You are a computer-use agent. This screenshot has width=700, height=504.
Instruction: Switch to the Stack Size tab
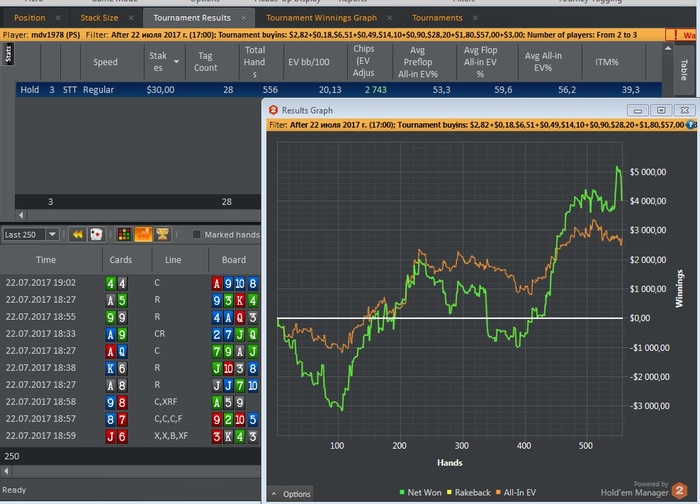point(99,18)
